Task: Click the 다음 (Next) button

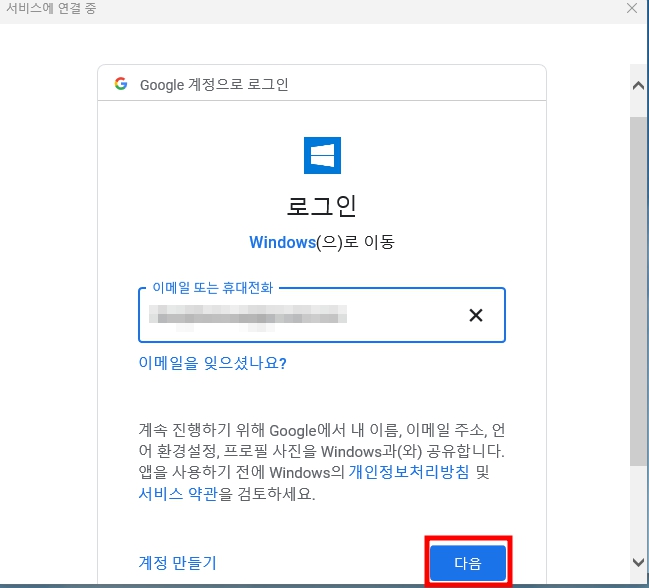Action: pyautogui.click(x=468, y=563)
